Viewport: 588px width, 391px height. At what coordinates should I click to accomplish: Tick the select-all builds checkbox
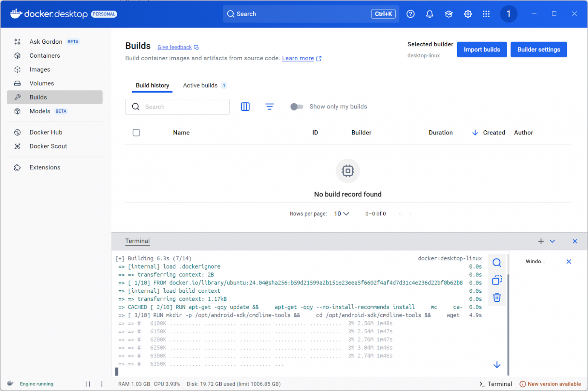pos(136,133)
